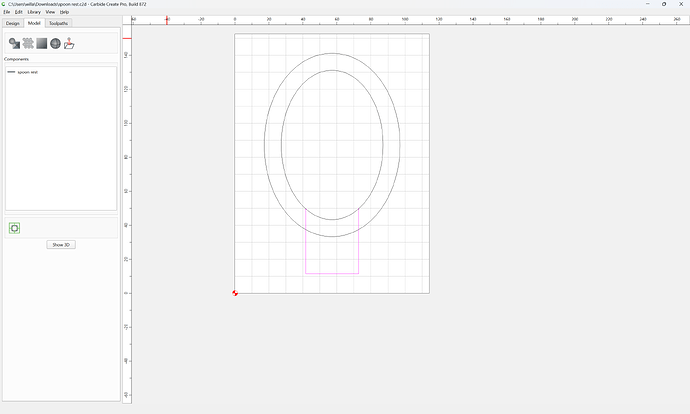Viewport: 690px width, 414px height.
Task: Select the add shape from vectors icon
Action: [15, 44]
